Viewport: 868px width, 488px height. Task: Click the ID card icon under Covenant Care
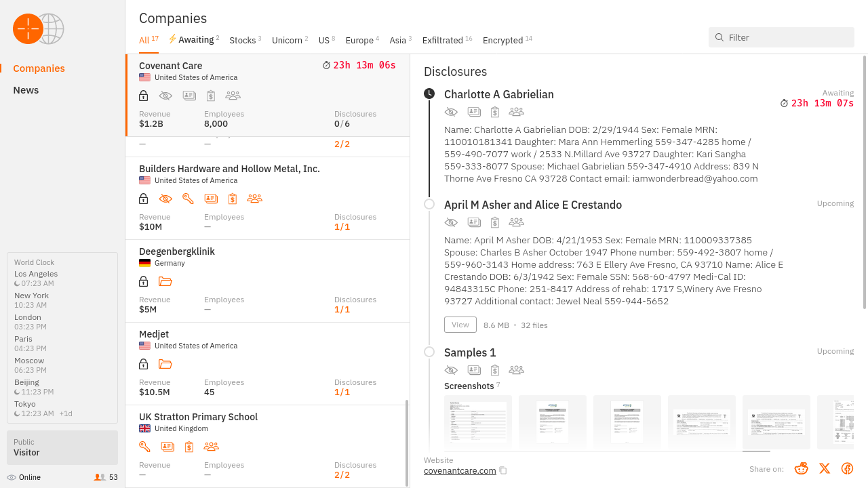pos(189,96)
